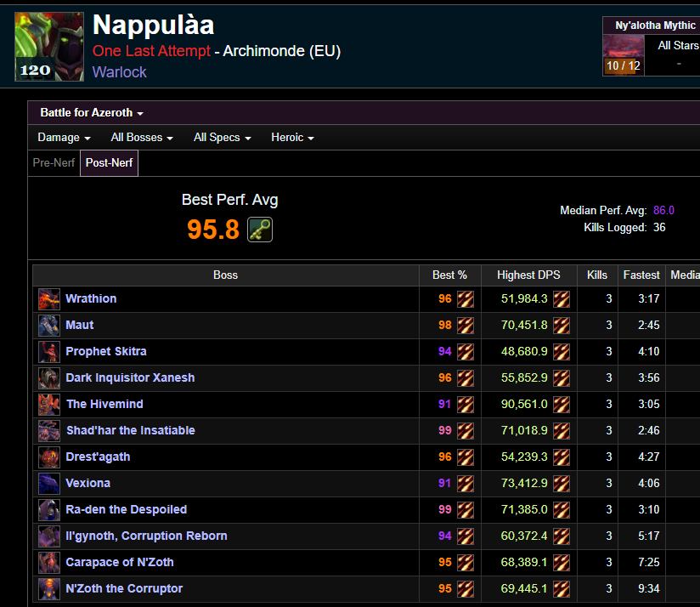The height and width of the screenshot is (607, 700).
Task: Click spec icon beside Prophet Skitra's 94 percent
Action: click(466, 351)
